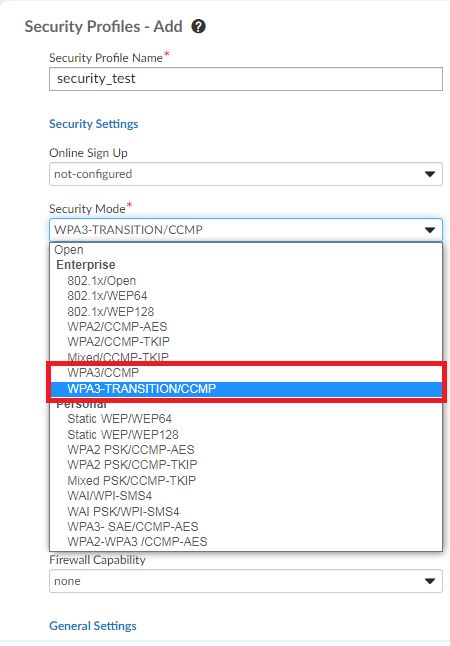
Task: Choose the highlighted WPA3-TRANSITION/CCMP option
Action: (246, 389)
